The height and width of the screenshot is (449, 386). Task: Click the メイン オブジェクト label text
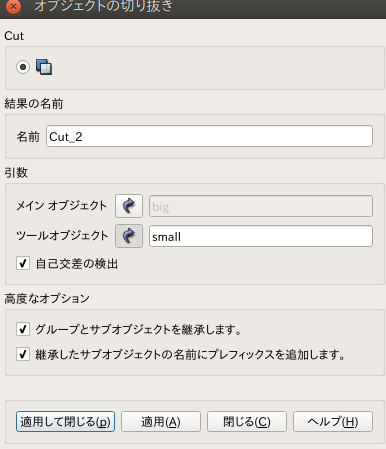pyautogui.click(x=62, y=206)
